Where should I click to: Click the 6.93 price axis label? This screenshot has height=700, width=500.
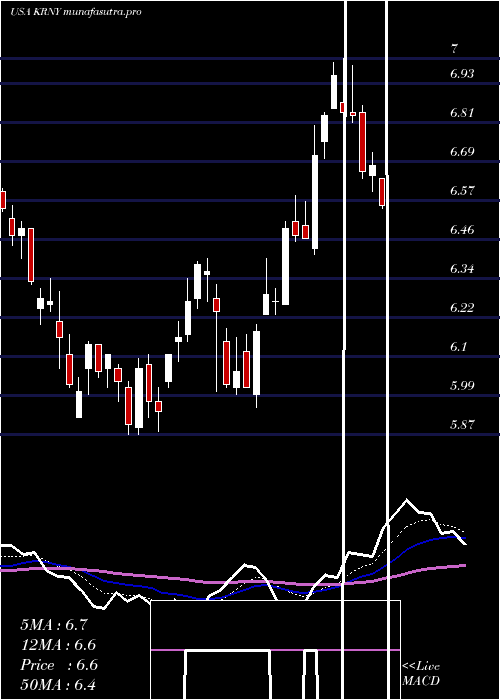[x=462, y=74]
